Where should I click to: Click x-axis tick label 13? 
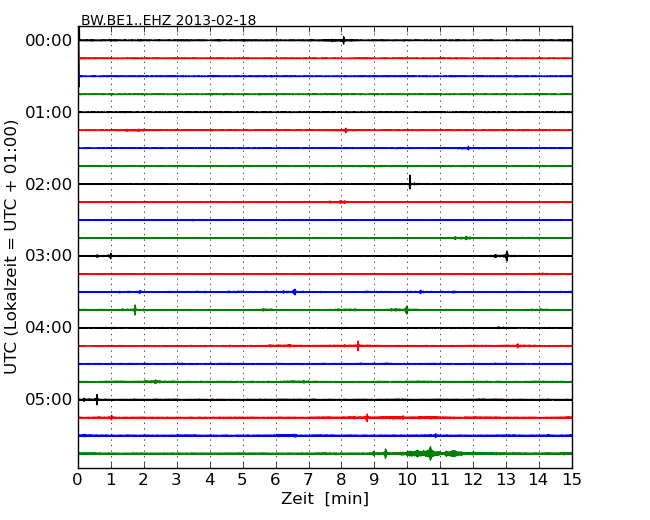tap(506, 480)
